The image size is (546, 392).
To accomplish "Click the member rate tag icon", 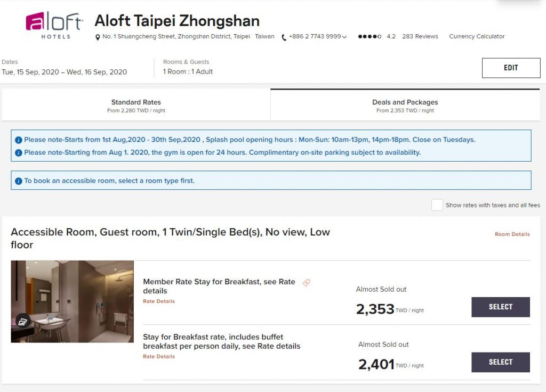I will point(306,283).
